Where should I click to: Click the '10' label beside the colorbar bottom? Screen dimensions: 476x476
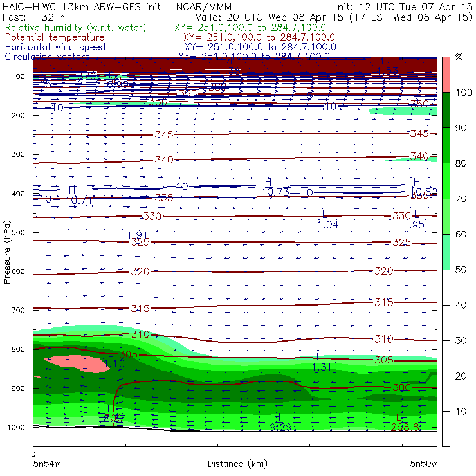[x=461, y=411]
